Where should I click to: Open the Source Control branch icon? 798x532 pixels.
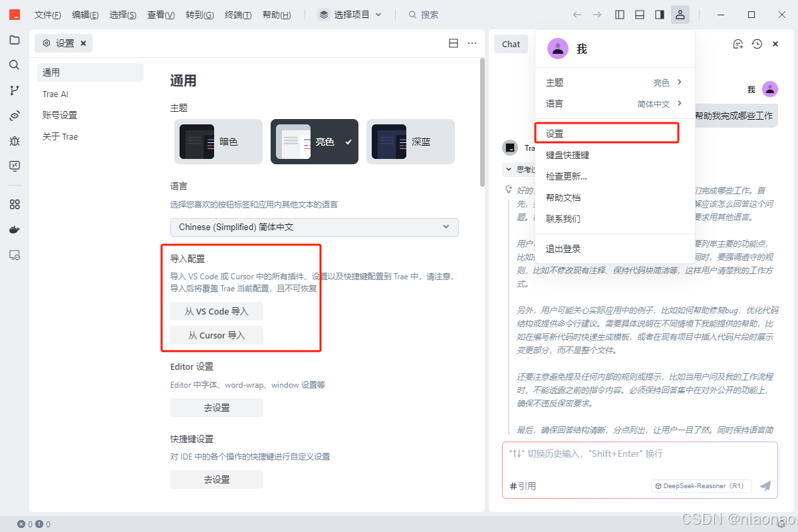pyautogui.click(x=15, y=90)
